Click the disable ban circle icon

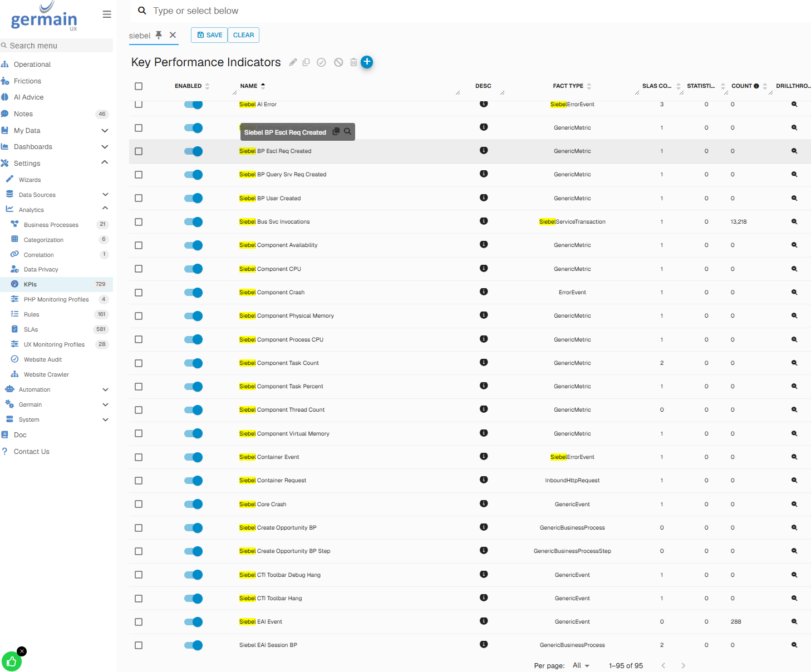[x=338, y=62]
